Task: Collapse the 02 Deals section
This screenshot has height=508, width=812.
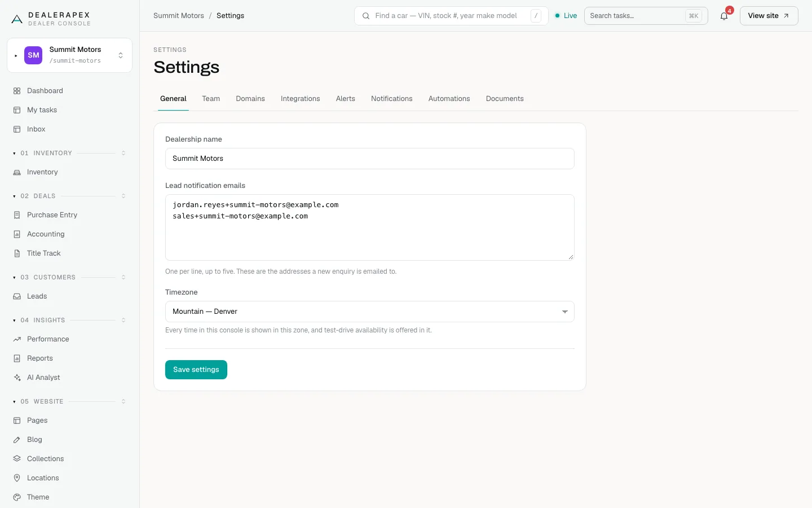Action: pos(69,196)
